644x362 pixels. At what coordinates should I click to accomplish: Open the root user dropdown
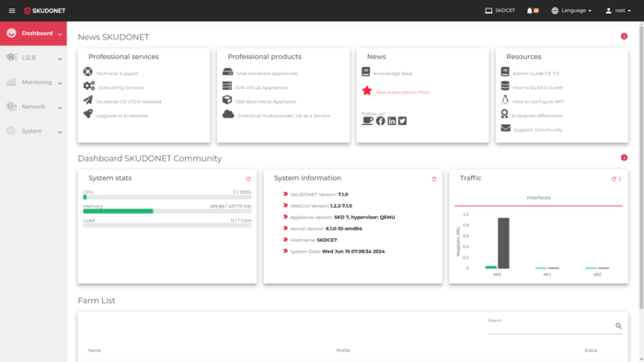tap(617, 11)
